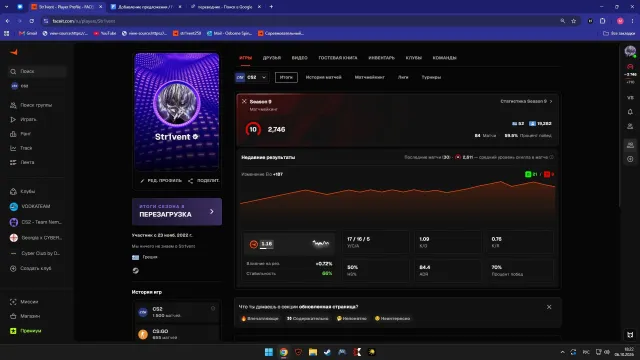Open notifications with the bell icon
This screenshot has height=360, width=640.
pos(630,112)
